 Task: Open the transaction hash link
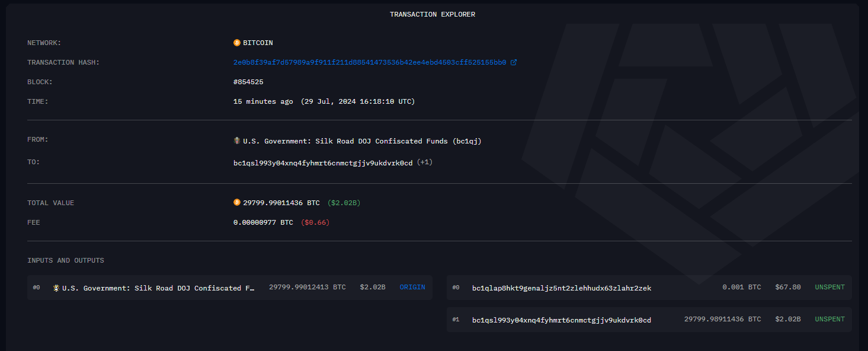[370, 62]
